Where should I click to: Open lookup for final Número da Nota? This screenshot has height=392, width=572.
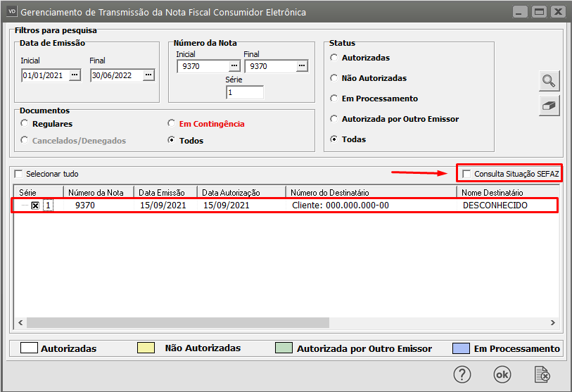(302, 66)
